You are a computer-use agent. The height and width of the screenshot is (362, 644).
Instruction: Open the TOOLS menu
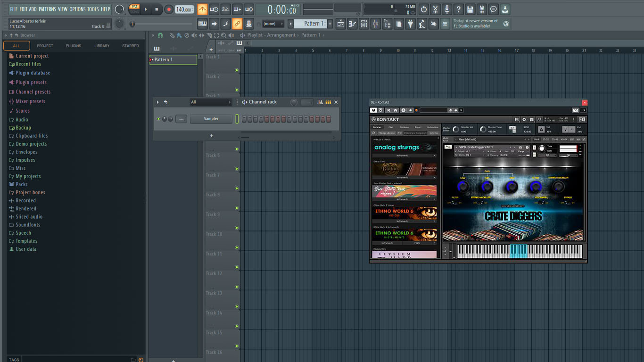pos(93,9)
